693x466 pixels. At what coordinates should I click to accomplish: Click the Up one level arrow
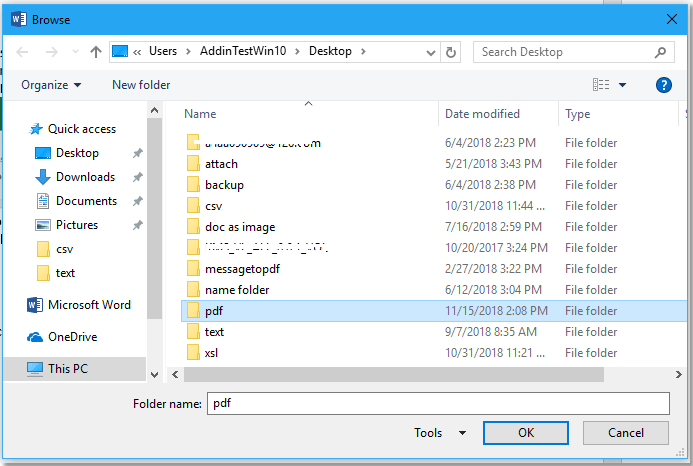96,52
